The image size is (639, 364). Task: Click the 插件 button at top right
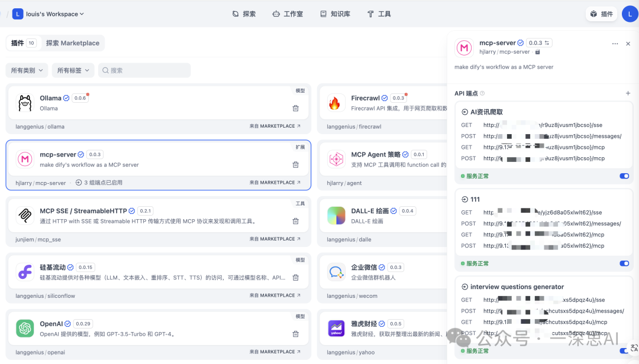click(601, 13)
